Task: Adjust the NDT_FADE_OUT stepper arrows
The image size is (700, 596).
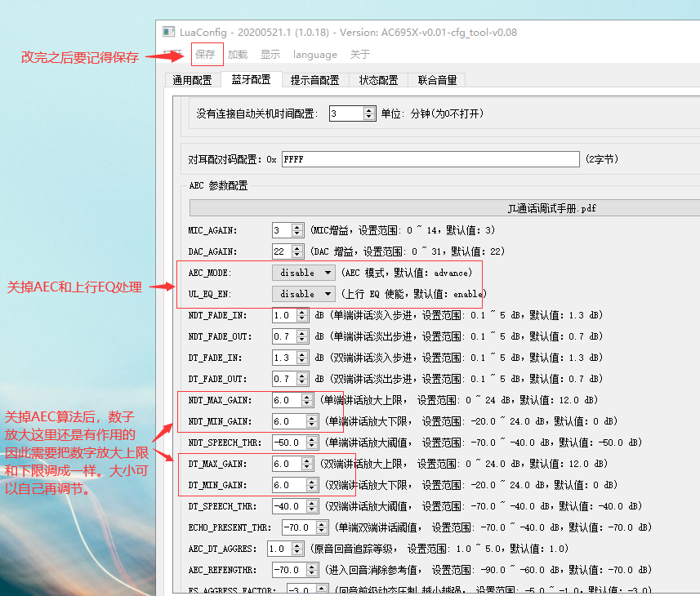Action: (302, 336)
